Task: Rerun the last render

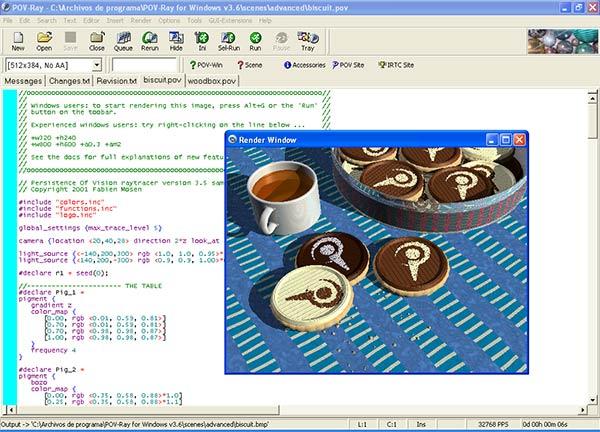Action: point(149,40)
